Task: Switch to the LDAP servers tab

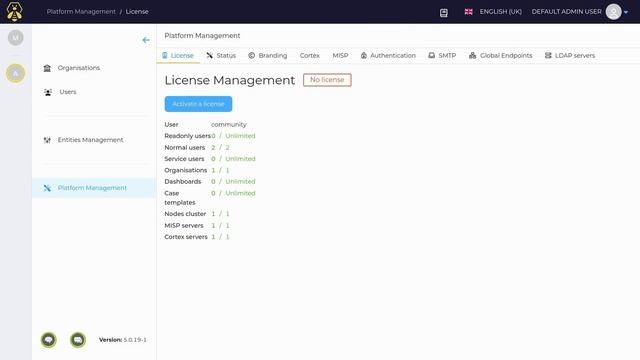Action: click(570, 56)
